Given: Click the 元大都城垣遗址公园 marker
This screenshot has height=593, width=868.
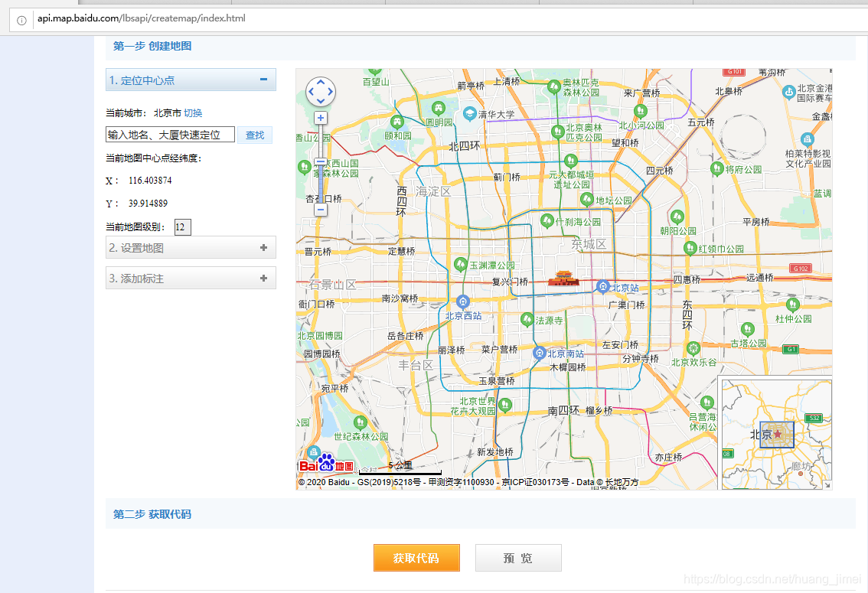Looking at the screenshot, I should click(x=571, y=161).
